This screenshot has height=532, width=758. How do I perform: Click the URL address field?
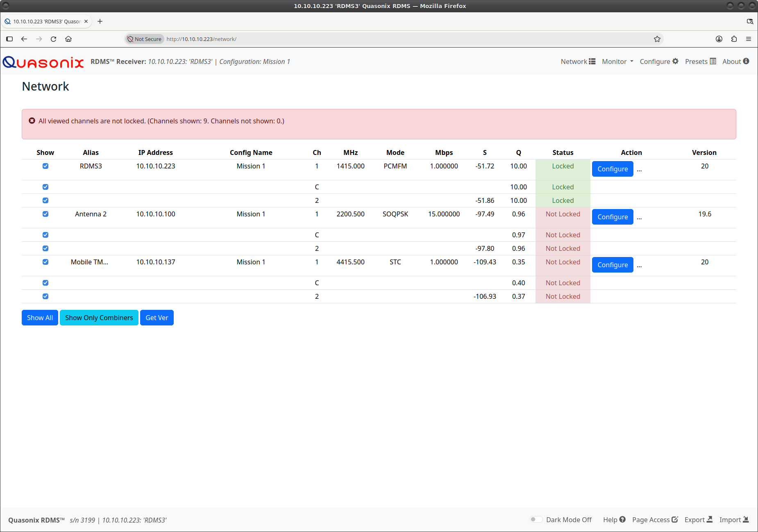[x=393, y=39]
